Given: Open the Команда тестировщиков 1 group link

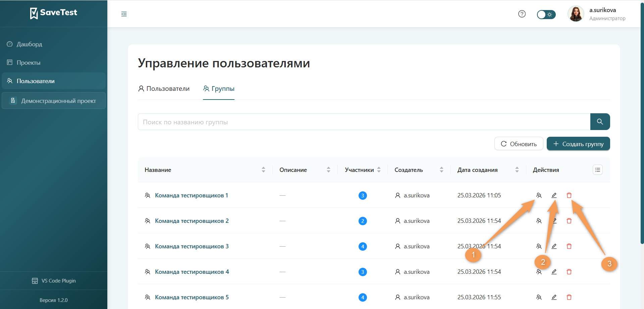Looking at the screenshot, I should (x=191, y=195).
